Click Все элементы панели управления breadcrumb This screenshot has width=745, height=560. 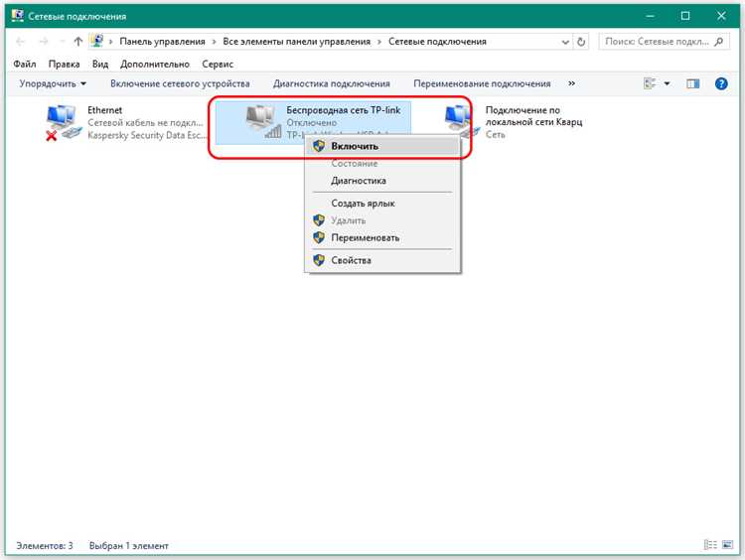click(296, 42)
